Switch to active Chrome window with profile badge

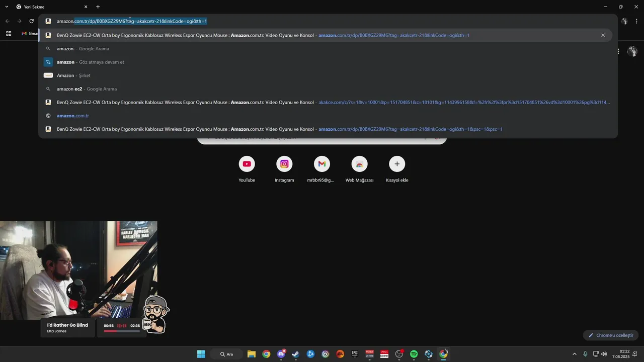tap(443, 354)
